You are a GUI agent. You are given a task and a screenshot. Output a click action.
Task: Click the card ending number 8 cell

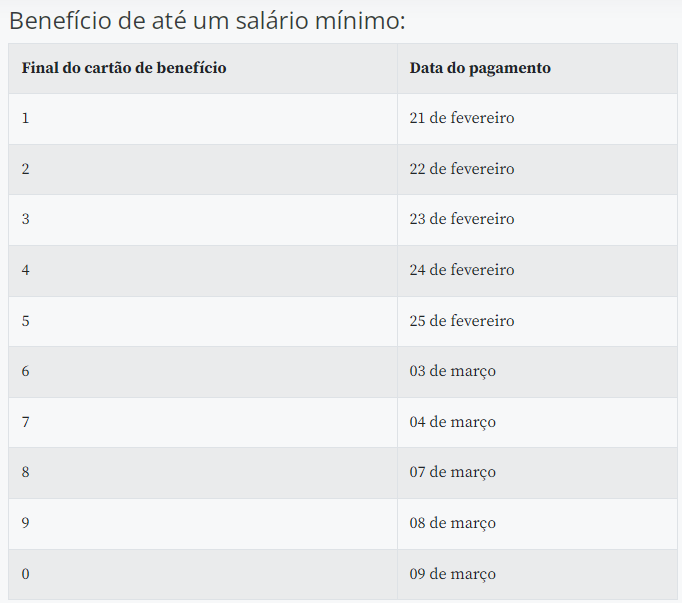click(26, 472)
